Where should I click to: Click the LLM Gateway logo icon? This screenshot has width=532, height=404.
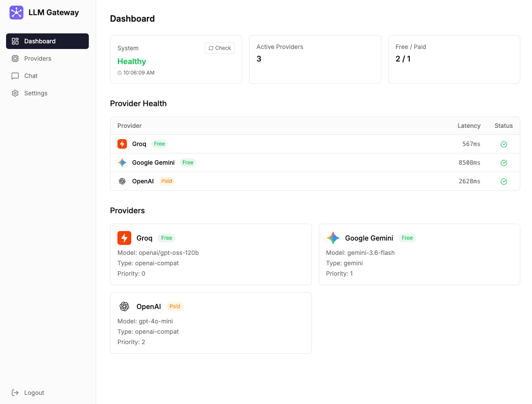click(x=16, y=13)
